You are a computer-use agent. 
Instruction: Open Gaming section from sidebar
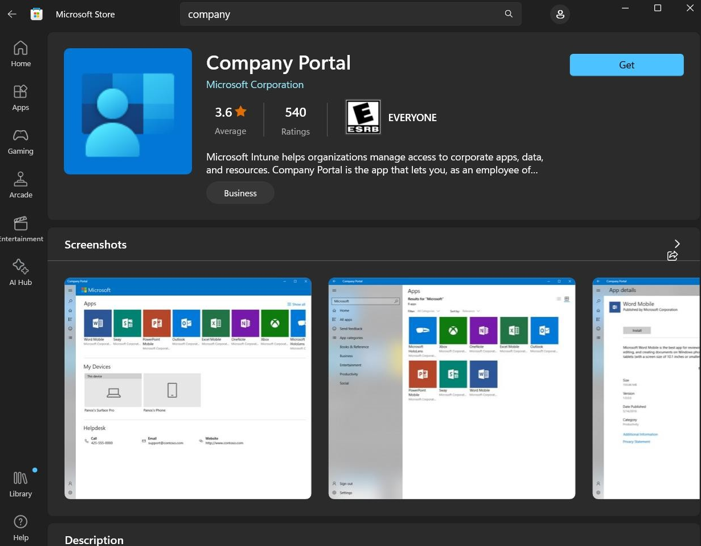pyautogui.click(x=20, y=142)
